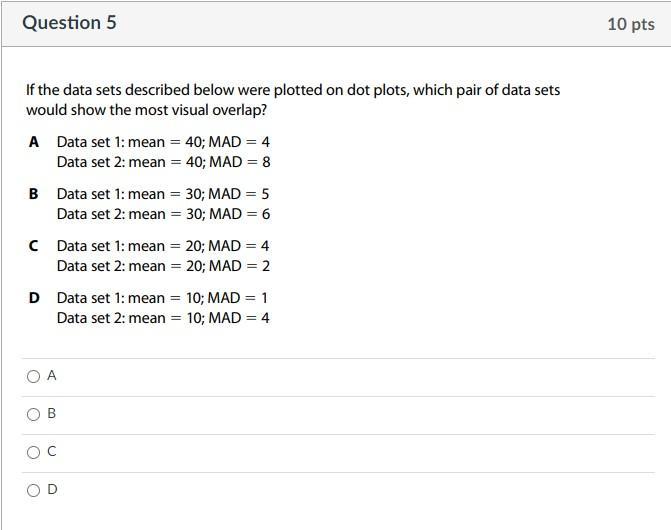The height and width of the screenshot is (530, 671).
Task: Pick the radio button for answer D
Action: click(33, 490)
